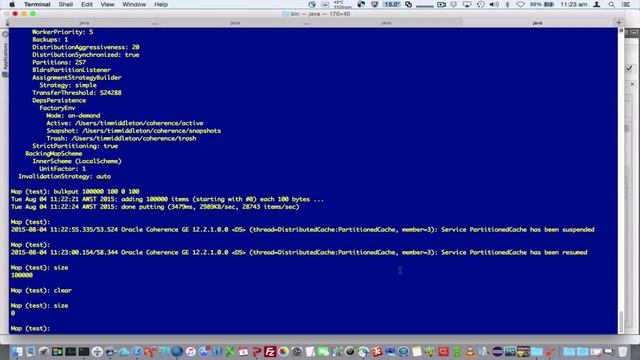
Task: Open the AirPlay display icon
Action: pyautogui.click(x=467, y=4)
